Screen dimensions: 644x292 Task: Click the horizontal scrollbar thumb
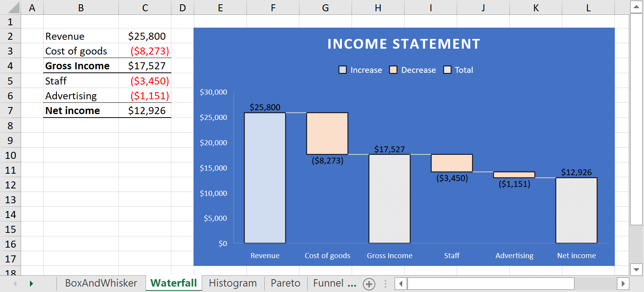click(491, 283)
